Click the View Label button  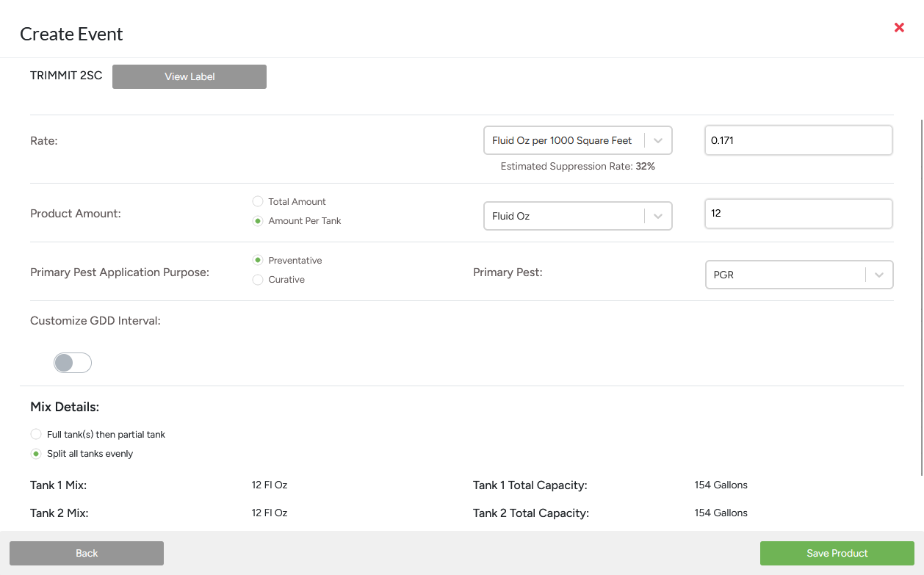tap(190, 77)
